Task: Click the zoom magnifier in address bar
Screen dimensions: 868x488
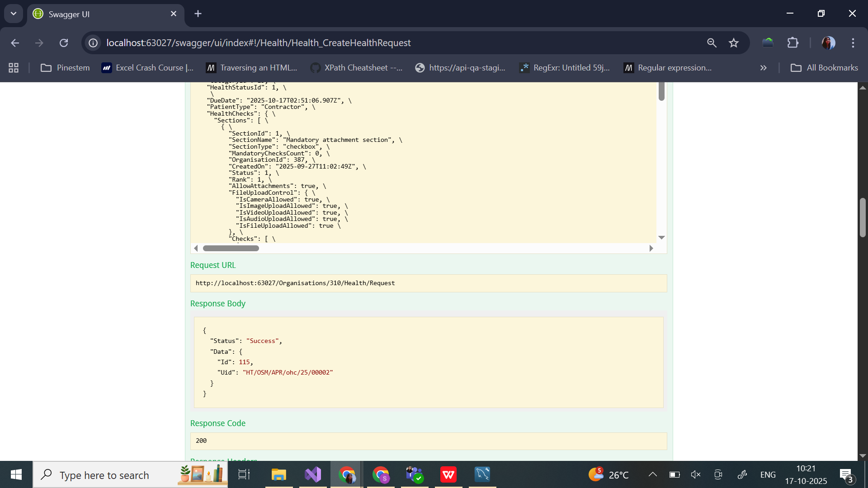Action: (x=712, y=43)
